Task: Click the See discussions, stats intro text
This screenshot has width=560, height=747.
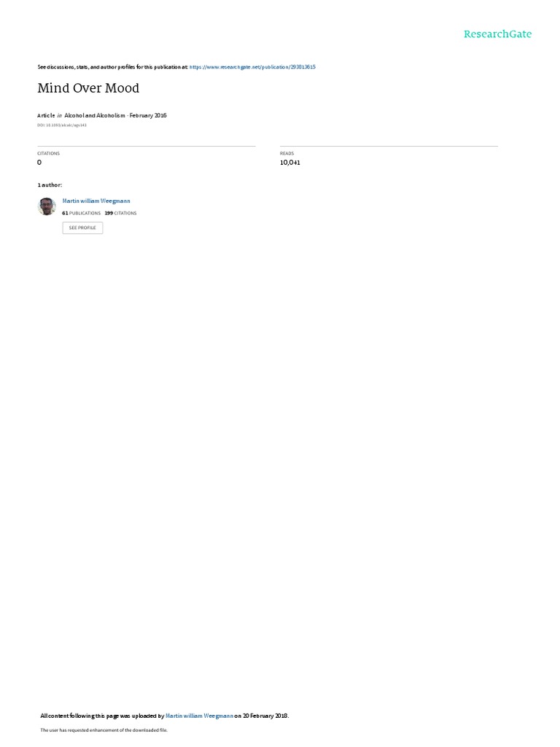Action: (x=113, y=67)
